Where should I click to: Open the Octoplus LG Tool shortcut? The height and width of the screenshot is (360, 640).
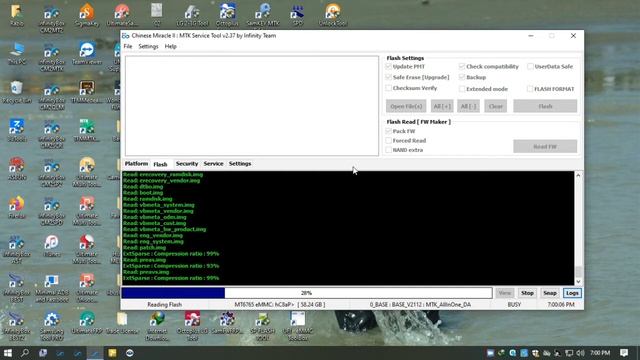192,326
